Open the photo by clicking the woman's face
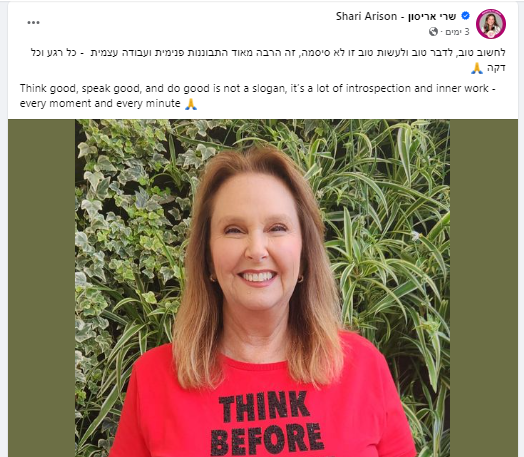The image size is (524, 457). click(x=256, y=244)
